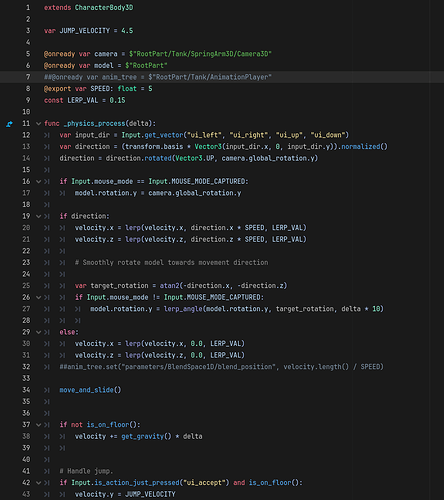Image resolution: width=444 pixels, height=500 pixels.
Task: Click the get_gravity() function call
Action: click(146, 436)
